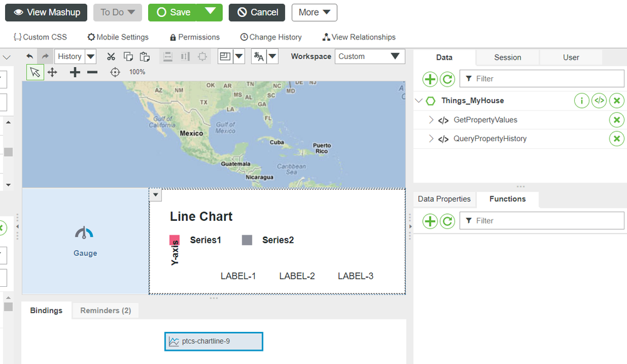Click inside the data Filter field

click(x=542, y=79)
